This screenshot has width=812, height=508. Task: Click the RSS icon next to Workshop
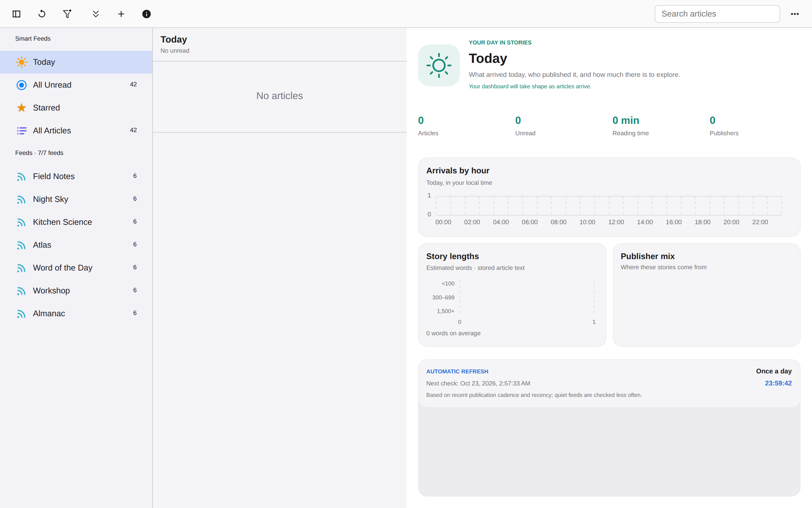(x=22, y=291)
